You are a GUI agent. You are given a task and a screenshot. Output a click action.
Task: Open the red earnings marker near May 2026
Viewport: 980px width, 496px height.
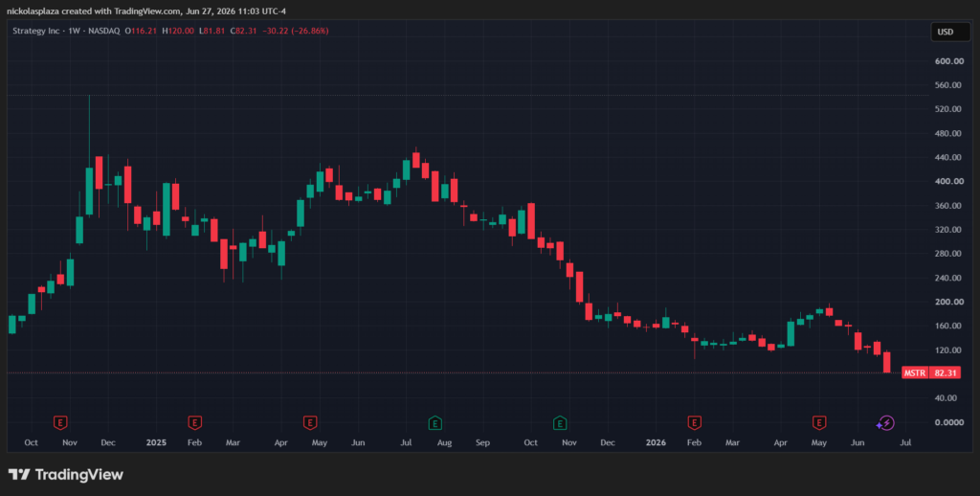819,423
